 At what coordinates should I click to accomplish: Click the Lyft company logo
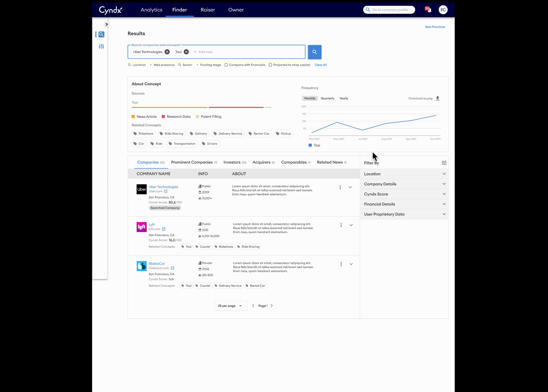[141, 227]
